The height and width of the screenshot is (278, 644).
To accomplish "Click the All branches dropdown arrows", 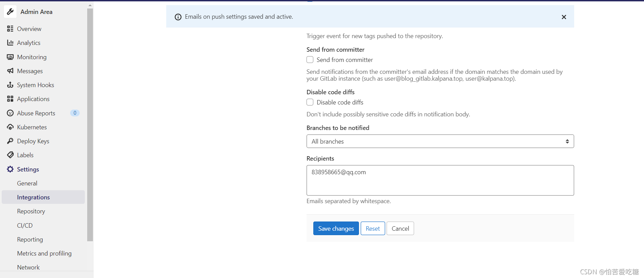I will [567, 141].
